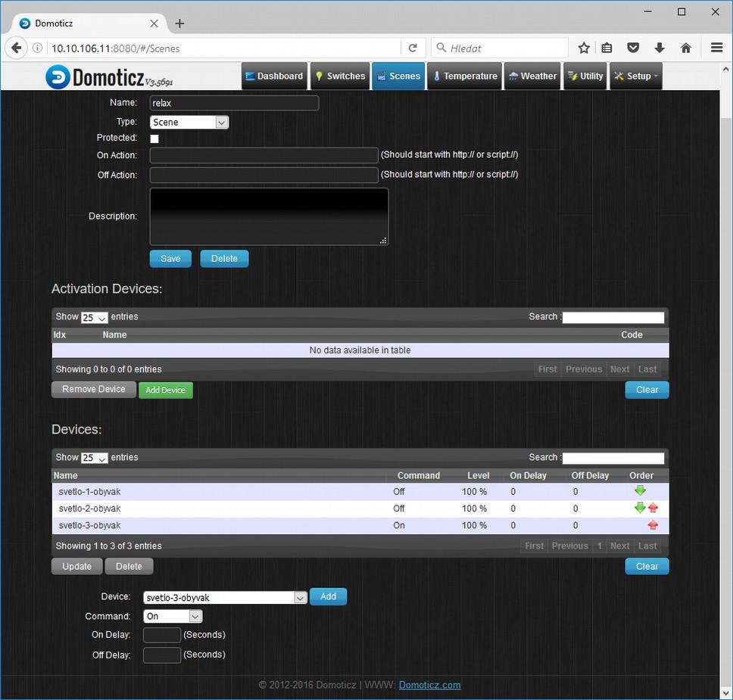Click the Pocket icon in toolbar

(x=633, y=48)
